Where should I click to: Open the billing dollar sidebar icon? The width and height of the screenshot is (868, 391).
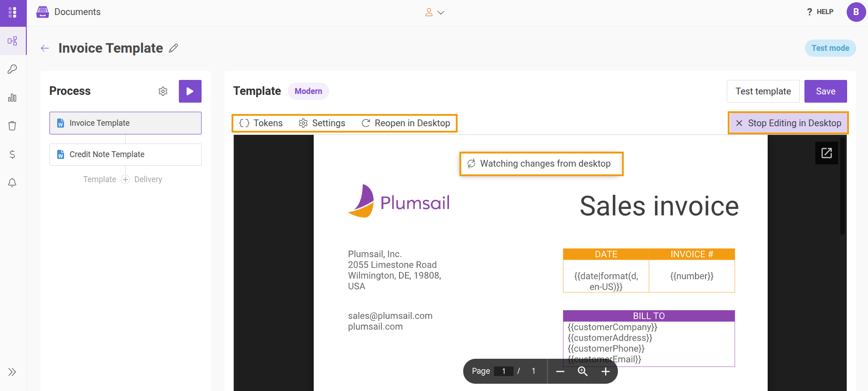[x=13, y=154]
